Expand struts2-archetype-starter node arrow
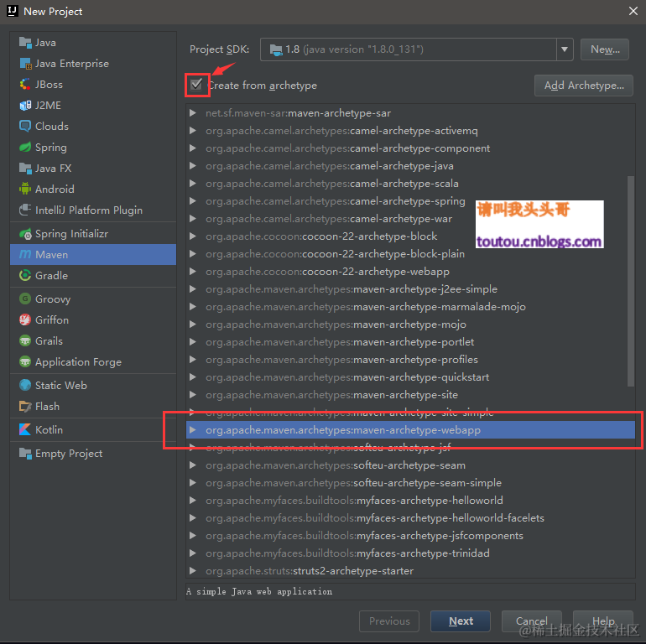The height and width of the screenshot is (644, 646). tap(192, 571)
